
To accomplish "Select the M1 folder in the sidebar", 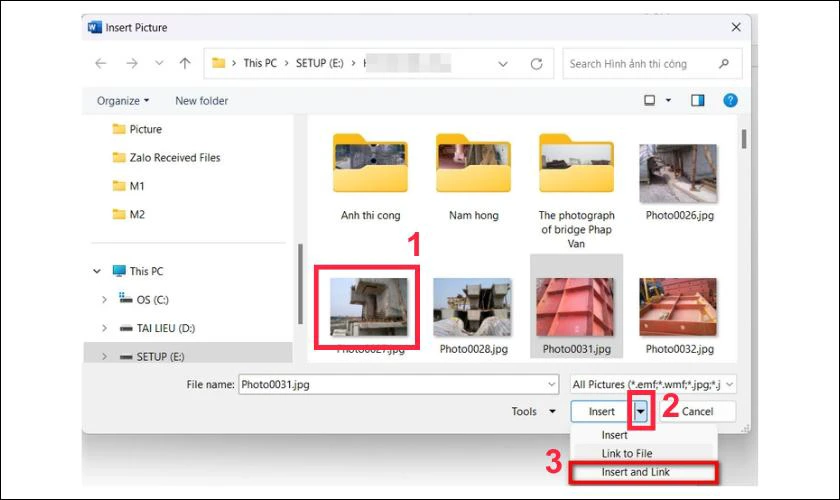I will [129, 186].
